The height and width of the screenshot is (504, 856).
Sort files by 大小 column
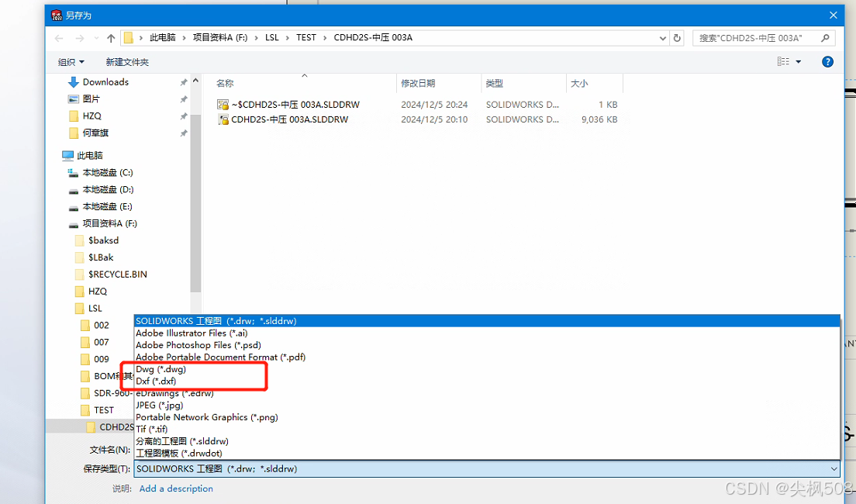point(578,83)
